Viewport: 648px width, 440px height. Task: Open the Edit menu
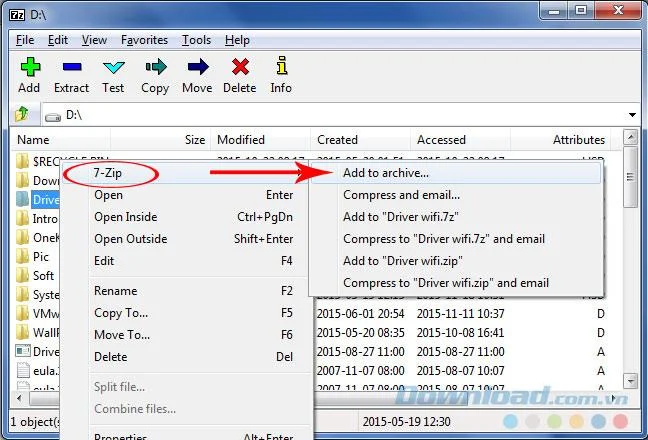pos(57,40)
